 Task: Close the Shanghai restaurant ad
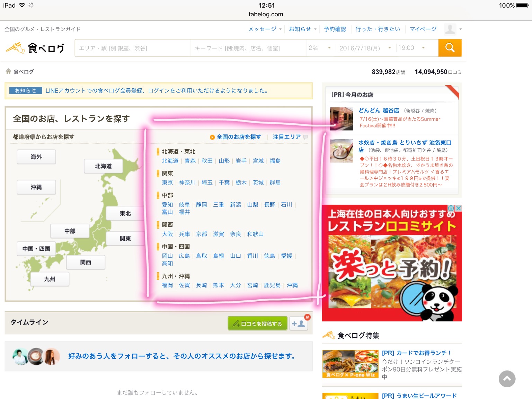[459, 208]
